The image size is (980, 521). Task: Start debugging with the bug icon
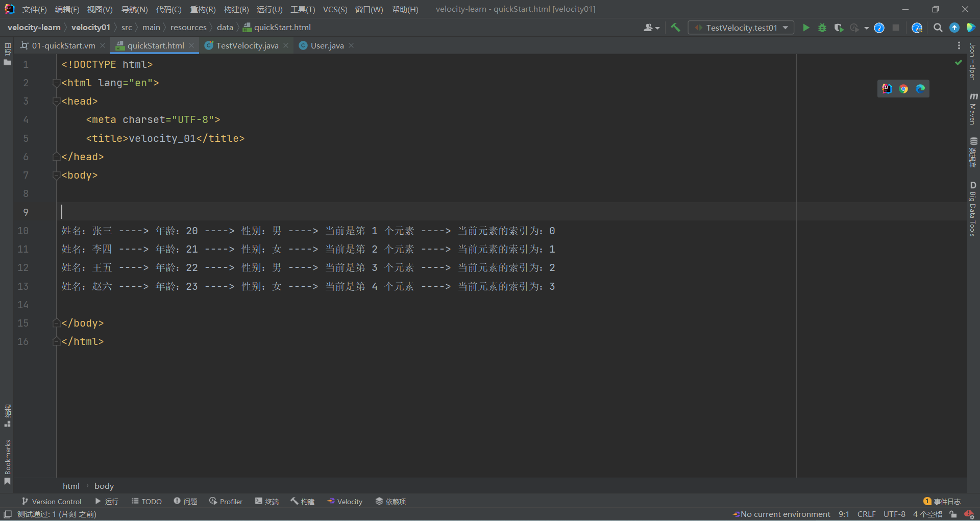pyautogui.click(x=822, y=28)
